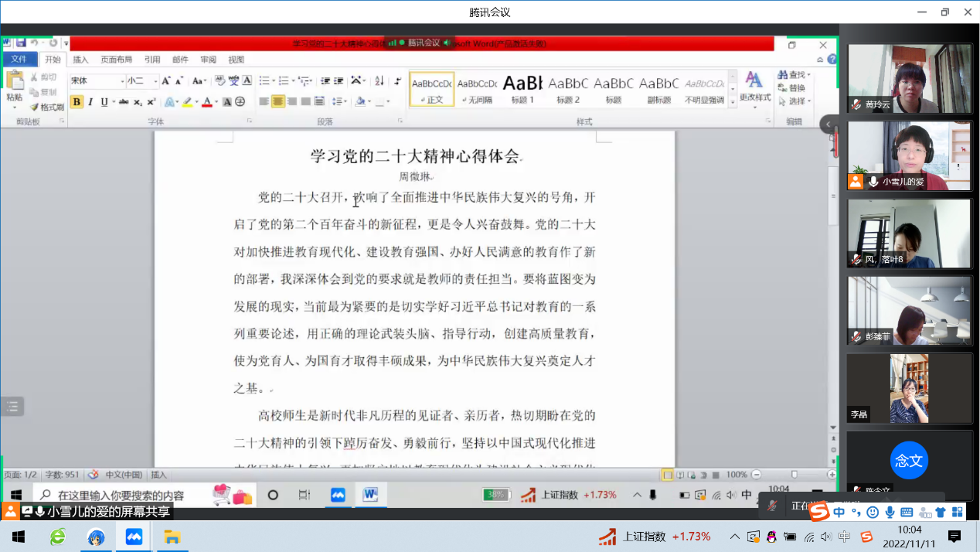Toggle Italic formatting button
Image resolution: width=980 pixels, height=552 pixels.
90,102
